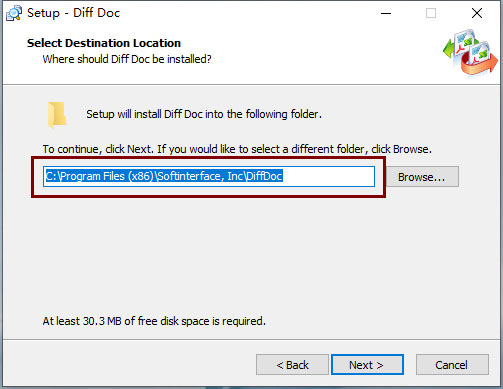
Task: Click the document pages in Diff Doc logo
Action: click(x=472, y=47)
